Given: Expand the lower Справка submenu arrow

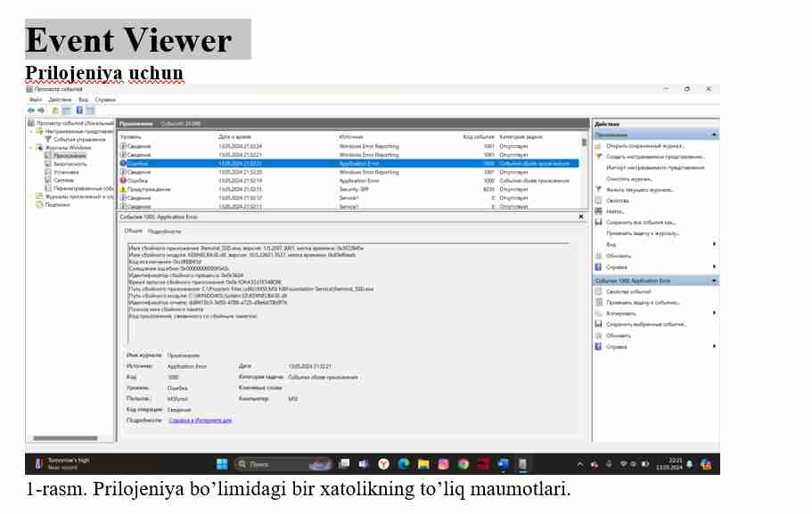Looking at the screenshot, I should coord(714,347).
